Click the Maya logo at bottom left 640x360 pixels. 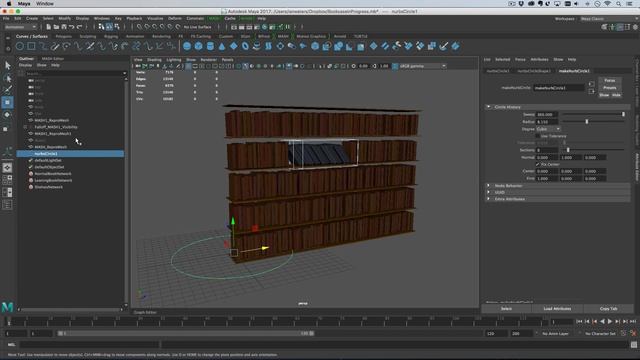[x=7, y=307]
